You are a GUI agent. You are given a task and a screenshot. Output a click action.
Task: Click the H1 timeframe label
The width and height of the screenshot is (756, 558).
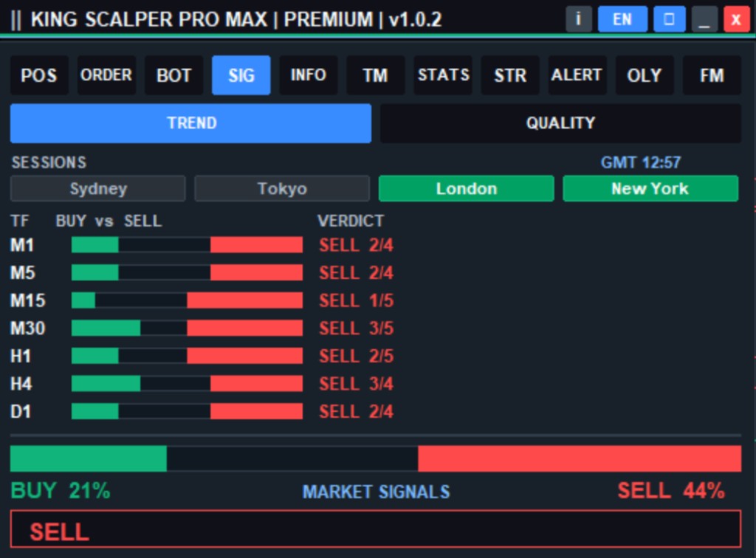pos(21,356)
